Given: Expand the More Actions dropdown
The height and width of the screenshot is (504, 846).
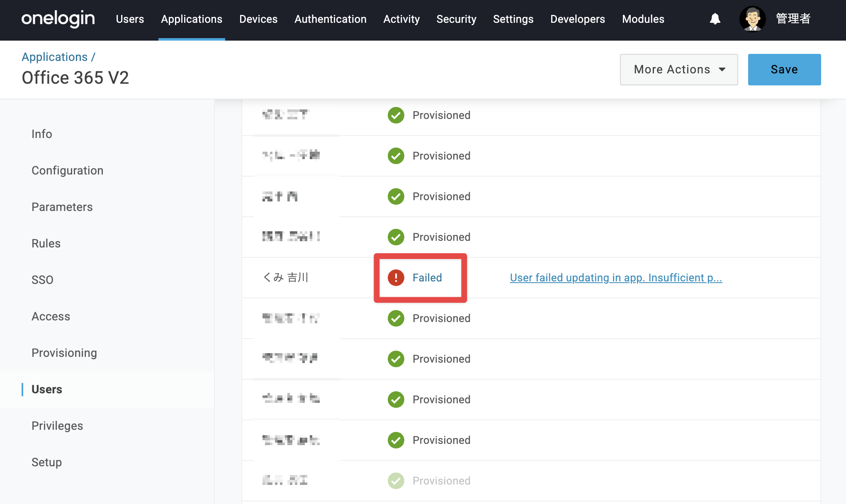Looking at the screenshot, I should 679,70.
